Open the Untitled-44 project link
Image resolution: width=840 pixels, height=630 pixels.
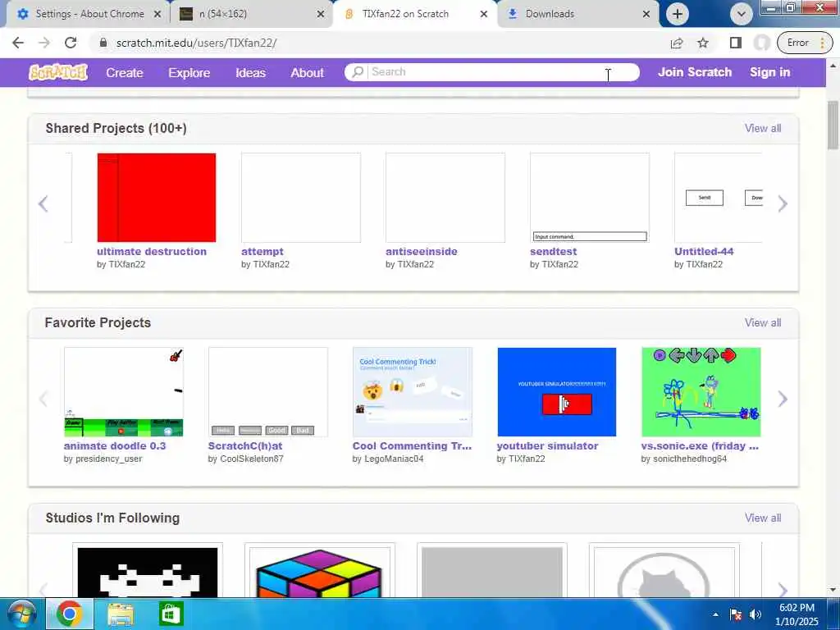703,251
